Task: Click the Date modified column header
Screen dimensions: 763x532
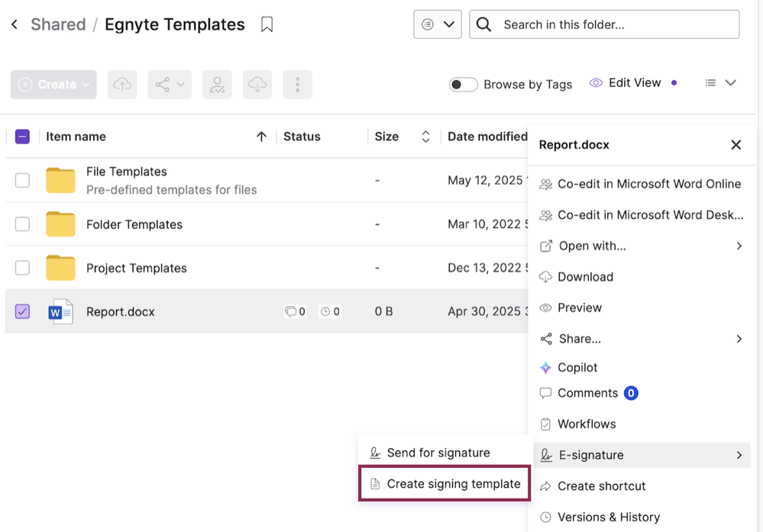Action: (x=487, y=137)
